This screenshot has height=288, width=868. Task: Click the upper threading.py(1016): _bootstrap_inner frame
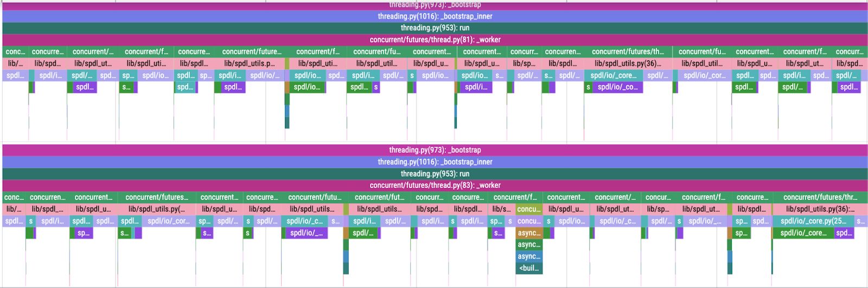(435, 16)
